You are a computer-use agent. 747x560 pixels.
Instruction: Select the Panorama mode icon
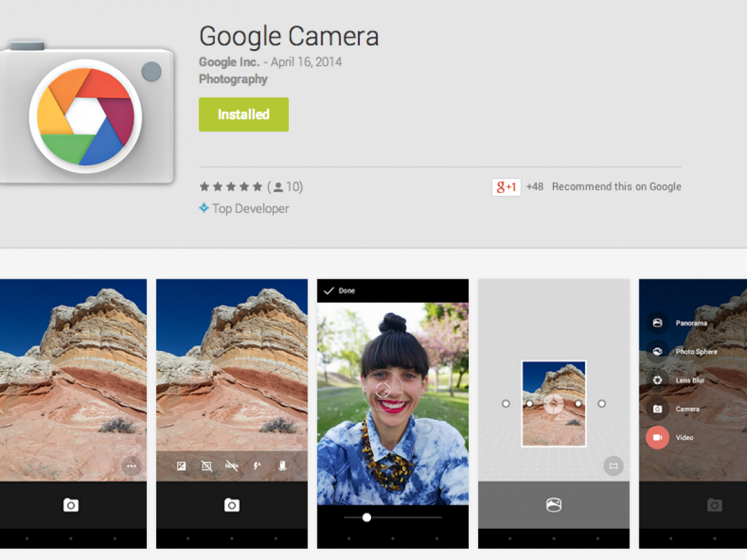pyautogui.click(x=657, y=323)
